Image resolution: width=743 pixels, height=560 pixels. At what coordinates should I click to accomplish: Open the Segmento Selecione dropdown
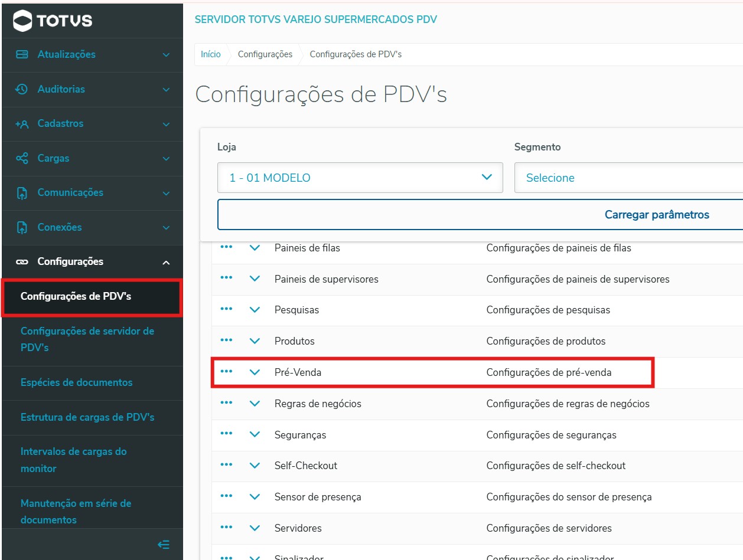(628, 178)
